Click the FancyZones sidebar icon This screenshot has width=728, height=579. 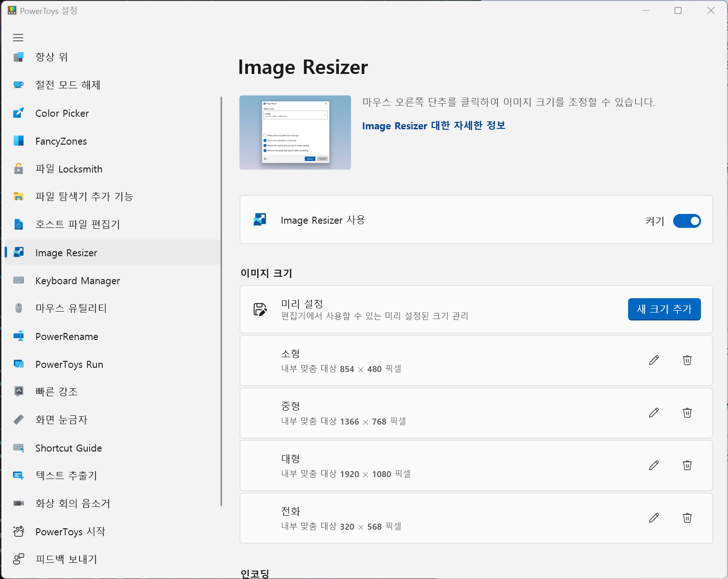tap(19, 141)
